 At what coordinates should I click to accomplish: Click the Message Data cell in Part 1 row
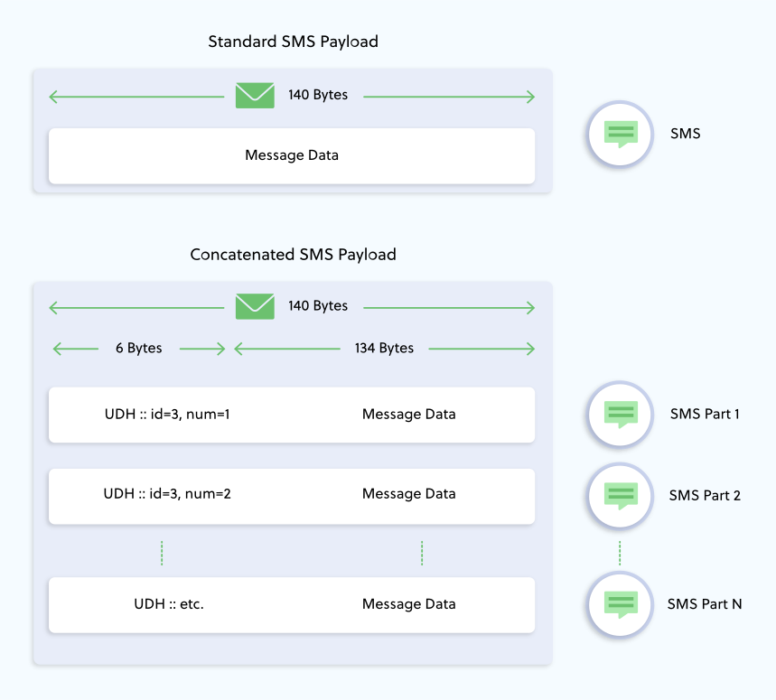coord(408,415)
